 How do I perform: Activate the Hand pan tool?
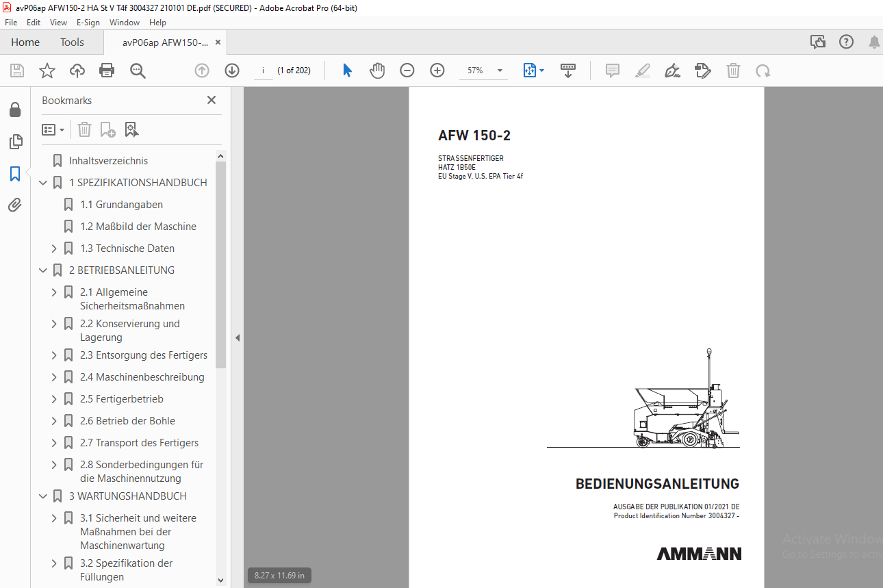(x=377, y=71)
